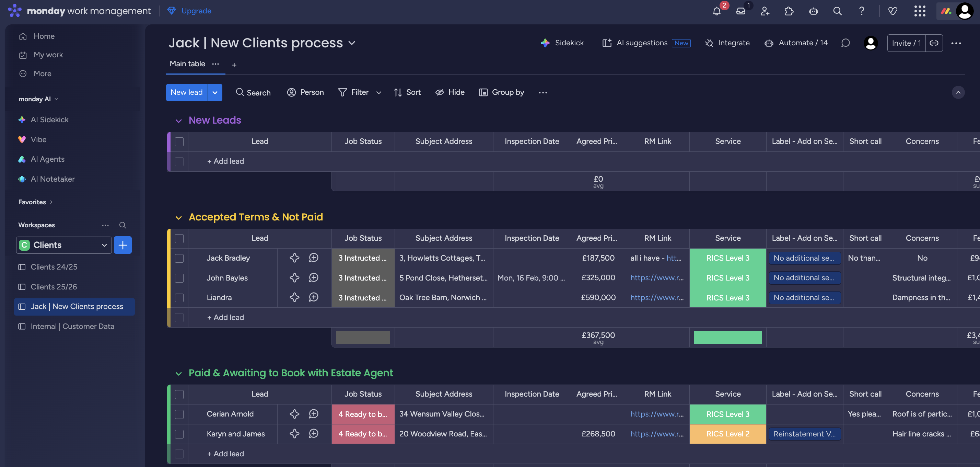Collapse the Accepted Terms & Not Paid group
This screenshot has height=467, width=980.
[x=178, y=217]
